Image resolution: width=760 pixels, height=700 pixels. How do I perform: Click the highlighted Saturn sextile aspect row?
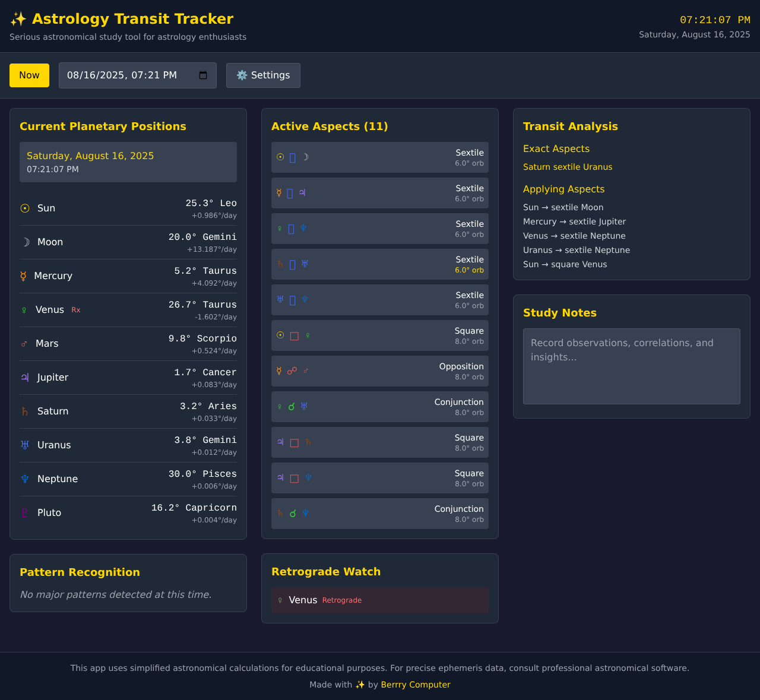click(x=380, y=264)
